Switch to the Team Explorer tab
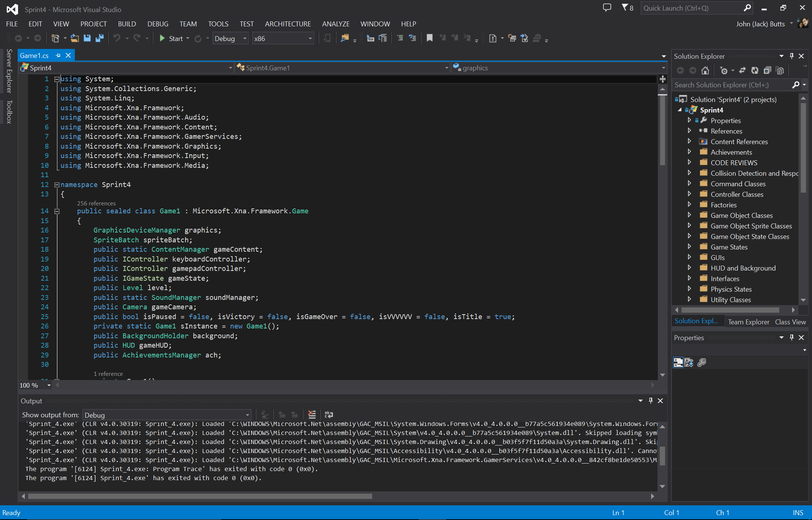Image resolution: width=812 pixels, height=520 pixels. click(x=748, y=322)
